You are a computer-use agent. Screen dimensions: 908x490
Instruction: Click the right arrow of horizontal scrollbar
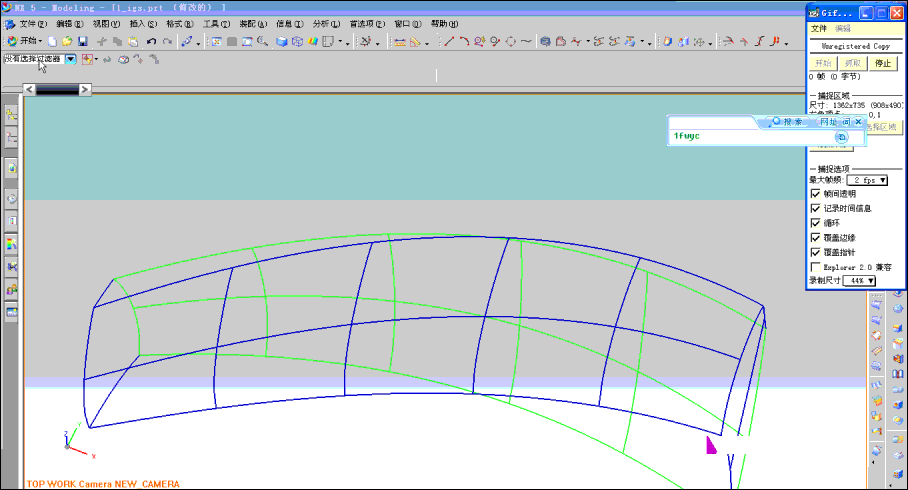[85, 89]
